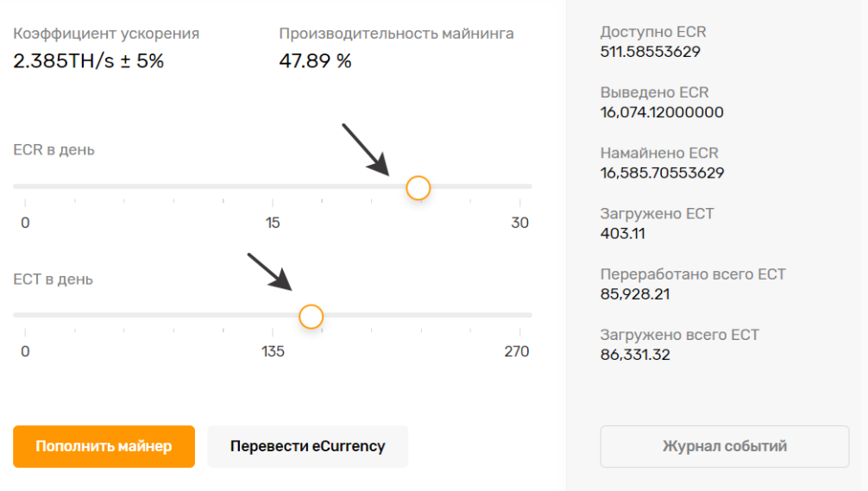868x491 pixels.
Task: Set ECR в день slider to 15 mark
Action: point(273,186)
